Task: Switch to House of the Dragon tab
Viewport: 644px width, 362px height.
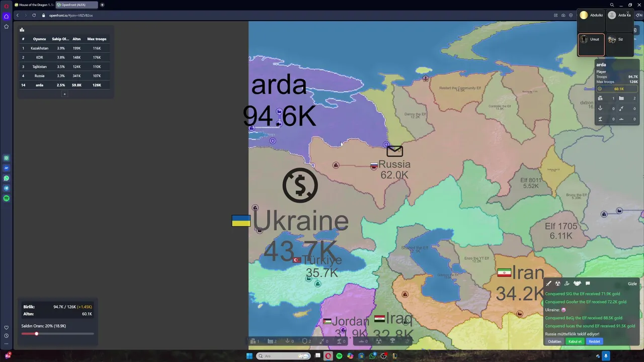Action: [x=34, y=5]
